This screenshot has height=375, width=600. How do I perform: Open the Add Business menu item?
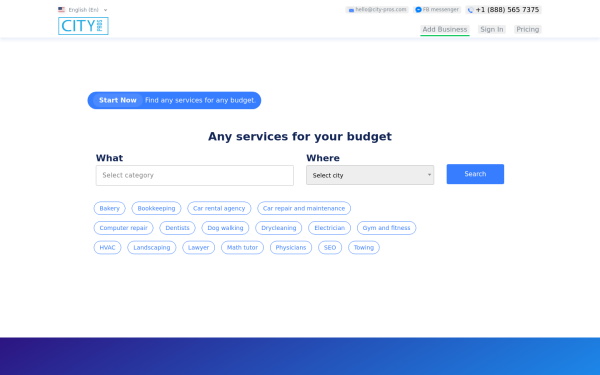[445, 29]
